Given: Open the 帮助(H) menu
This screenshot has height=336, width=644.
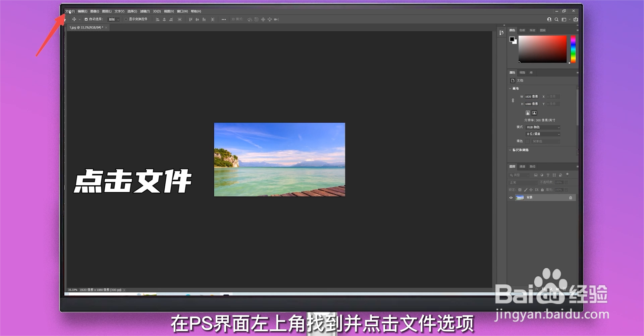Looking at the screenshot, I should coord(196,11).
